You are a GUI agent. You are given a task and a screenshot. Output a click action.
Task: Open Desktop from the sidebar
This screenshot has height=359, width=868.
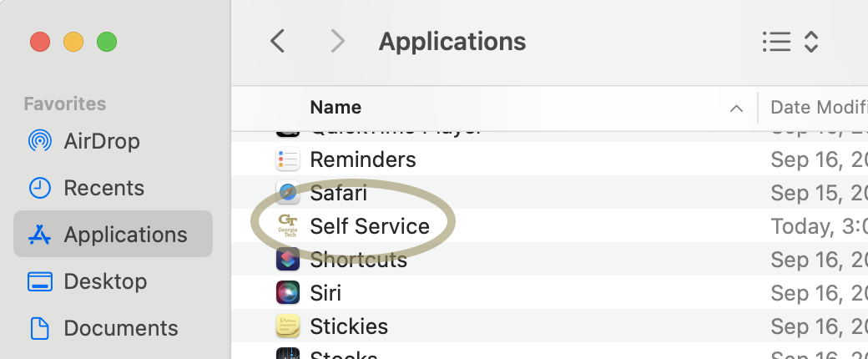[103, 281]
